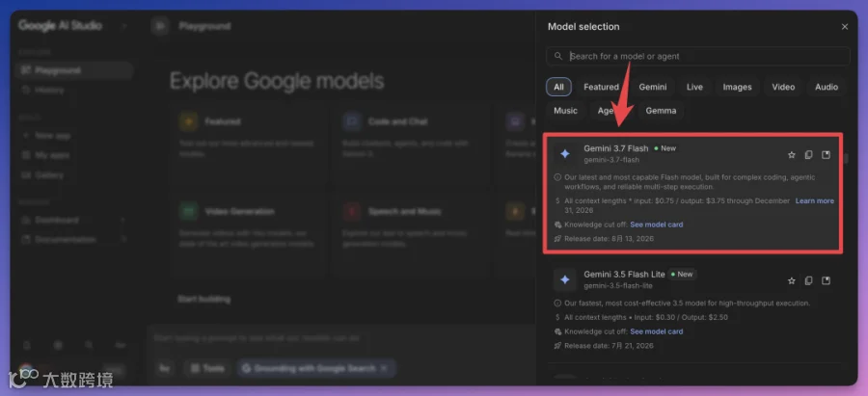868x396 pixels.
Task: Click the Gemini 3.7 Flash sparkle icon
Action: pos(564,154)
